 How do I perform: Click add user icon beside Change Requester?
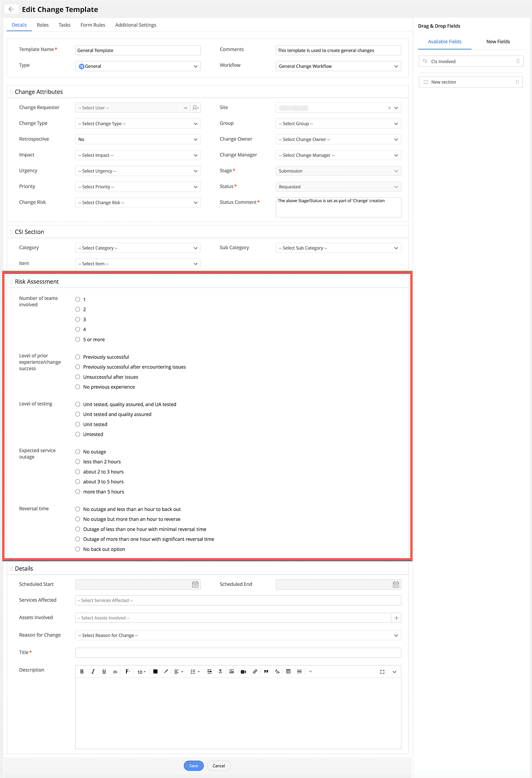pyautogui.click(x=195, y=108)
